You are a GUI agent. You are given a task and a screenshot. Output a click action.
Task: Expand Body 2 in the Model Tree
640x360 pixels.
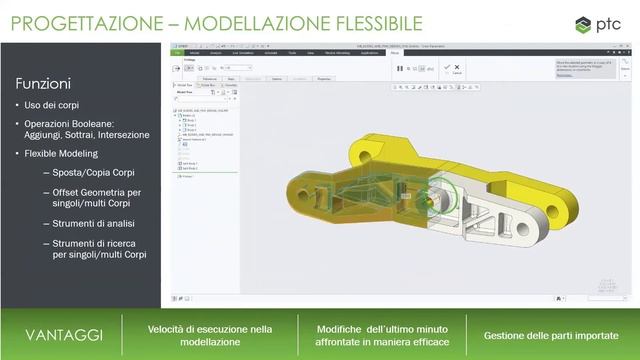(x=180, y=125)
